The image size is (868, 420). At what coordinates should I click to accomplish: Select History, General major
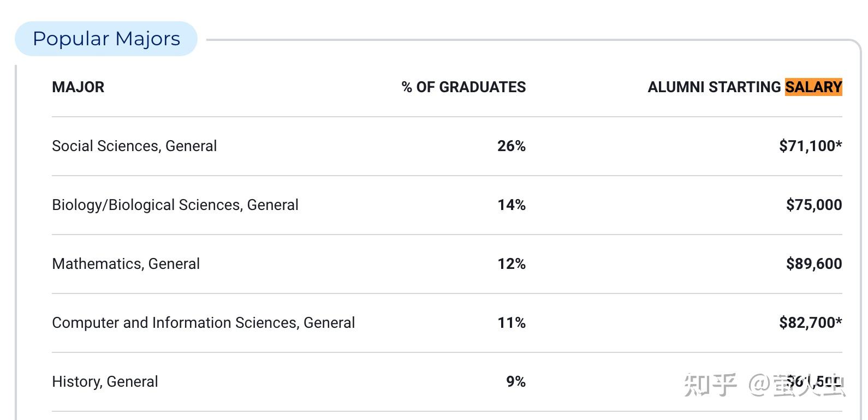tap(105, 382)
